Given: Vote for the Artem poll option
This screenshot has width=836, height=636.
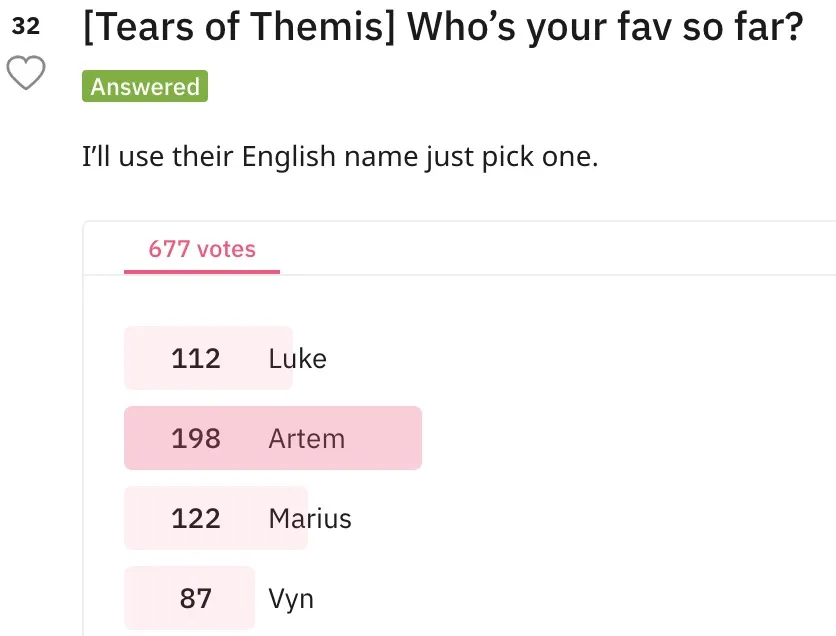Looking at the screenshot, I should [x=306, y=438].
